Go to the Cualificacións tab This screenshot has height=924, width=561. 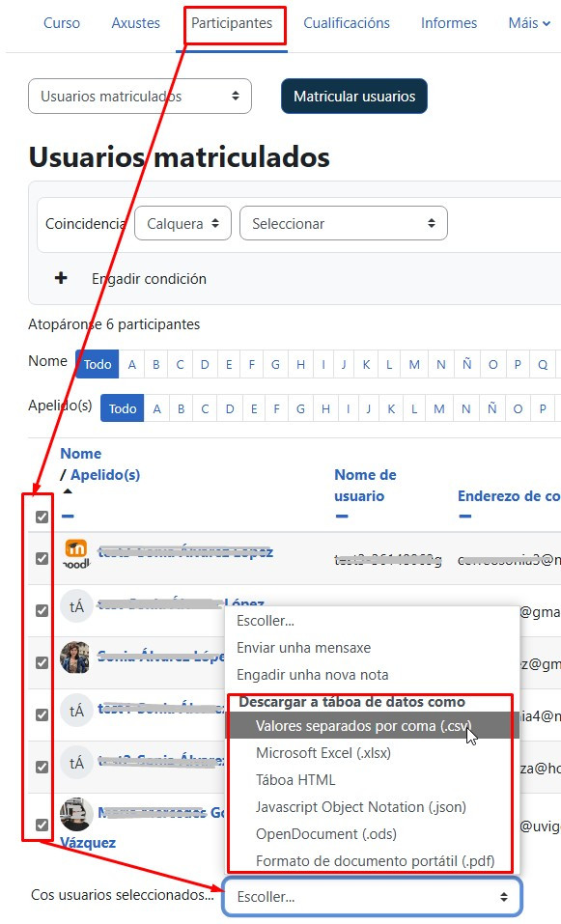pyautogui.click(x=347, y=23)
